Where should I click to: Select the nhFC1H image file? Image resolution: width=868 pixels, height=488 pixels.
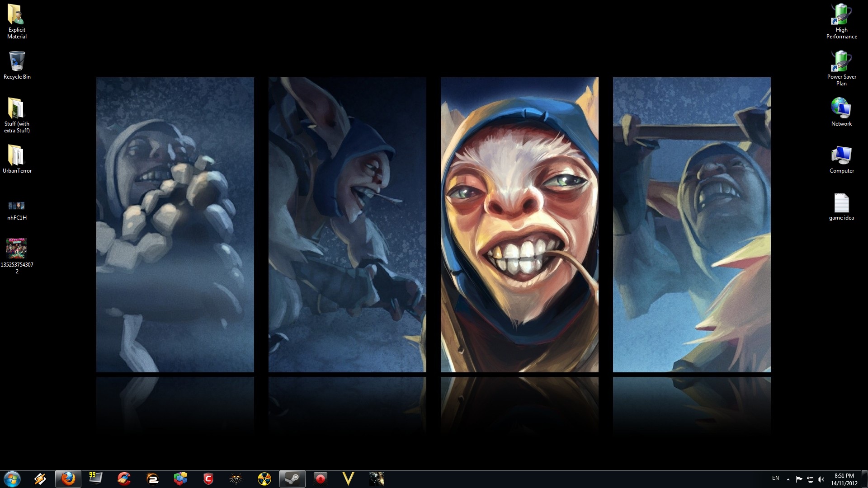(17, 210)
